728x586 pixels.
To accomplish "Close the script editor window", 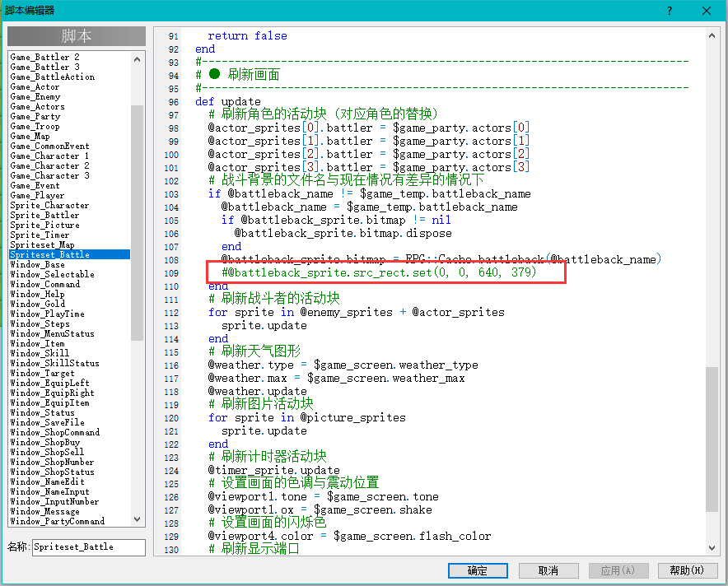I will (707, 11).
